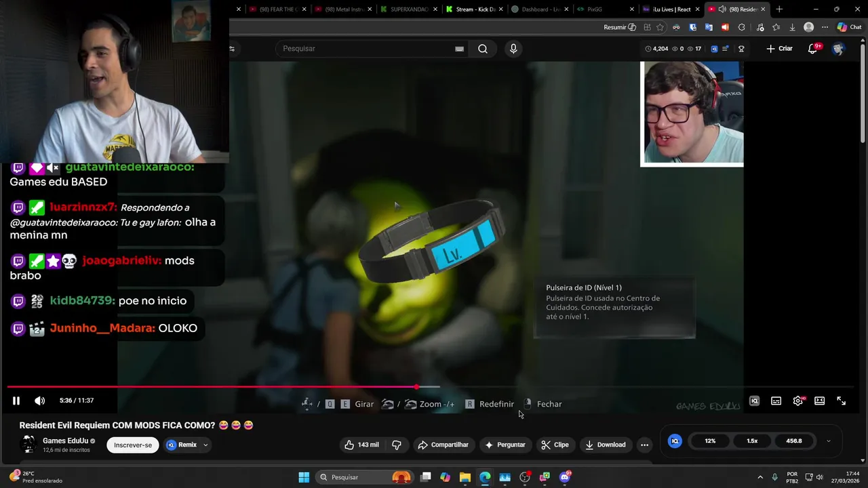Expand the stats panel chevron
Viewport: 868px width, 488px height.
(x=828, y=441)
